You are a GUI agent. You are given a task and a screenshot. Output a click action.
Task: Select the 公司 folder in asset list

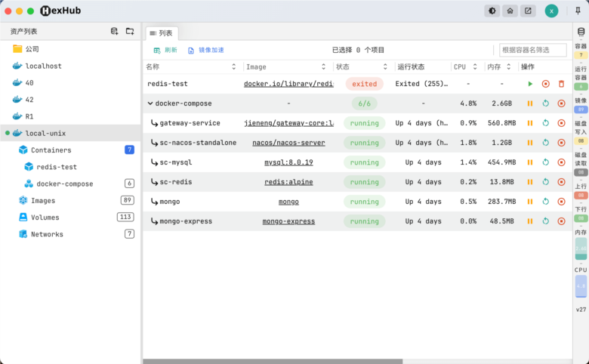71,49
